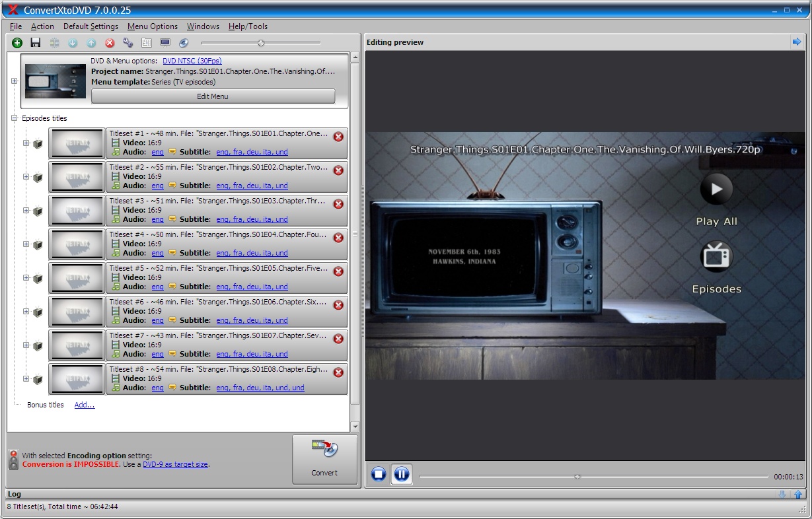Expand Titleset #6 tree node

pos(26,312)
